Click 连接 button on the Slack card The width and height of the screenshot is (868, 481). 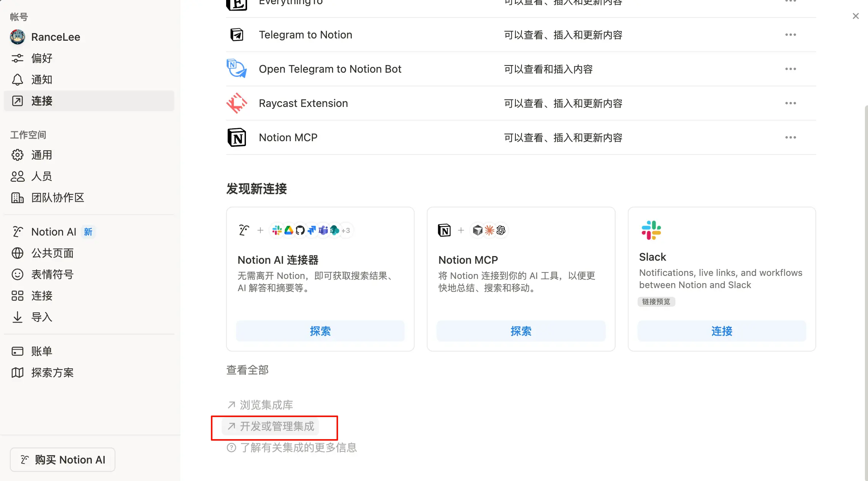721,331
